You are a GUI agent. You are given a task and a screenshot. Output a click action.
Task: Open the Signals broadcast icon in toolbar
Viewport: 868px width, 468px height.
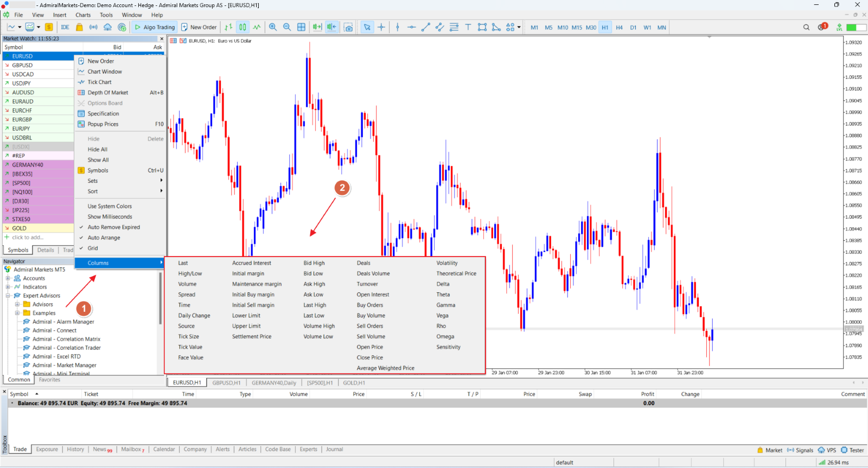point(93,27)
